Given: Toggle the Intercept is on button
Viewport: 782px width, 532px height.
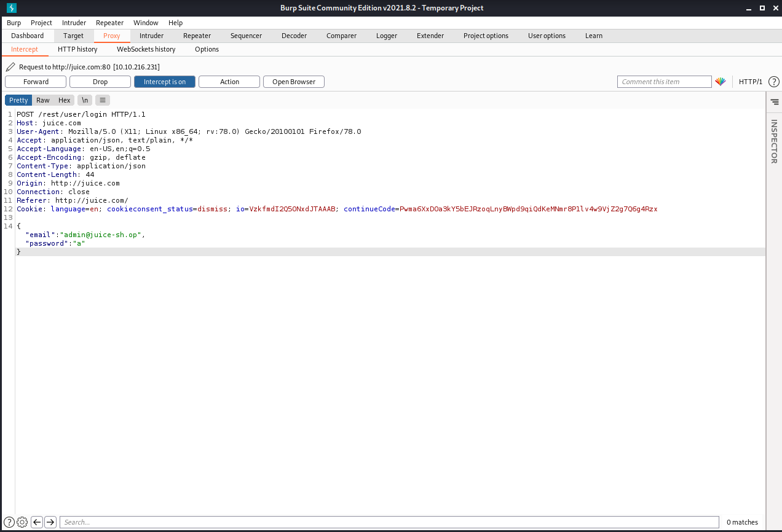Looking at the screenshot, I should 165,82.
